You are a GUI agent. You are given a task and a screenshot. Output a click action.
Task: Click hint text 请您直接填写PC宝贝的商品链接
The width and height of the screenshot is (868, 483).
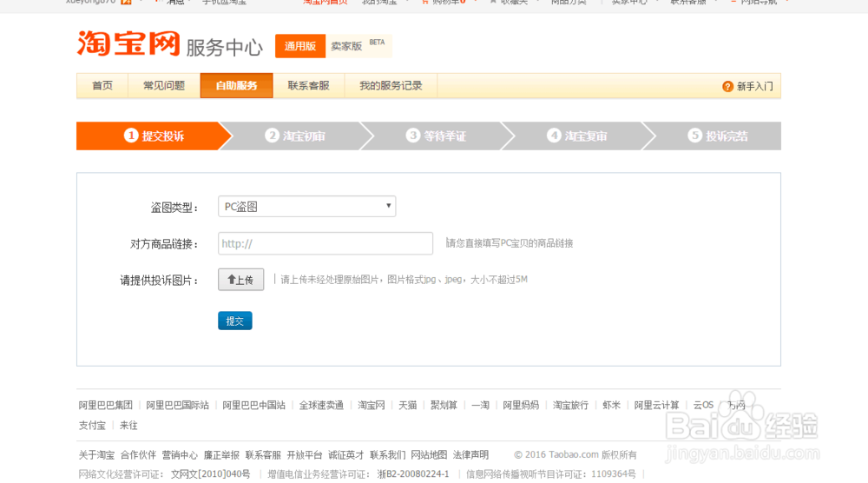point(510,243)
